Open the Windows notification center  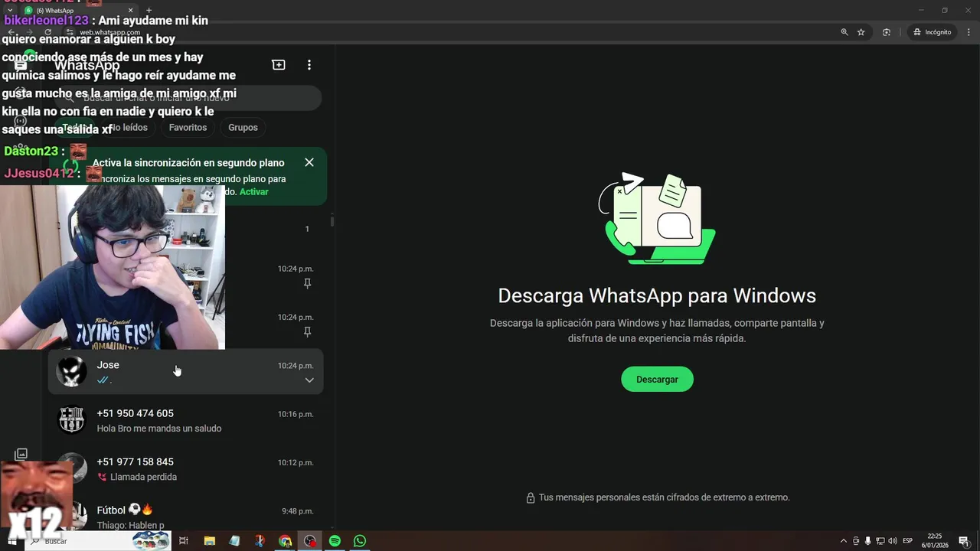click(x=964, y=541)
